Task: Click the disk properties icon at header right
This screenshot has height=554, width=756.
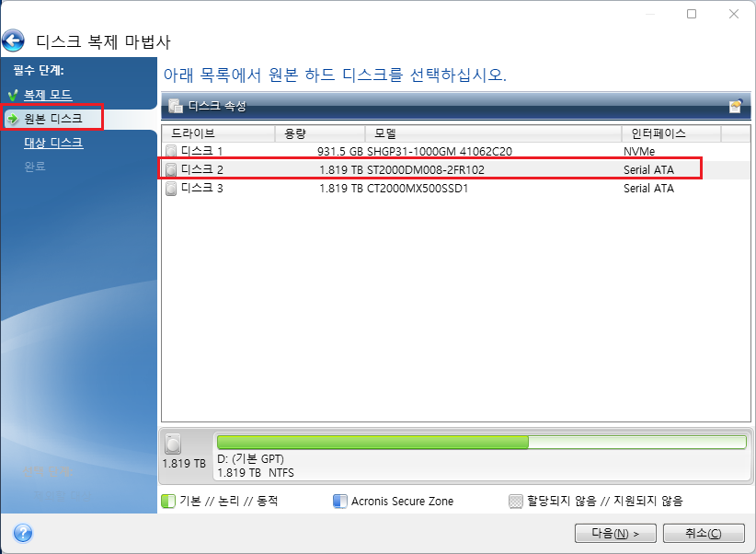Action: 736,106
